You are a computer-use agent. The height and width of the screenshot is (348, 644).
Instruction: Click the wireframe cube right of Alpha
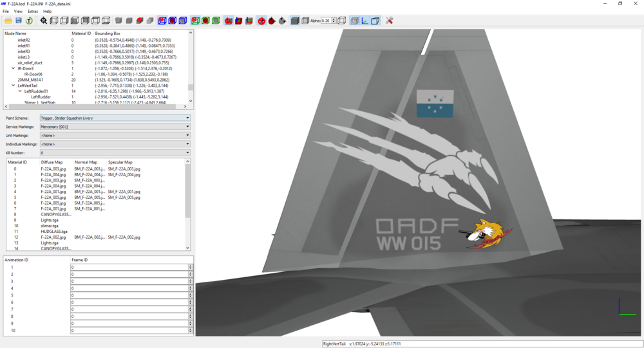point(342,21)
